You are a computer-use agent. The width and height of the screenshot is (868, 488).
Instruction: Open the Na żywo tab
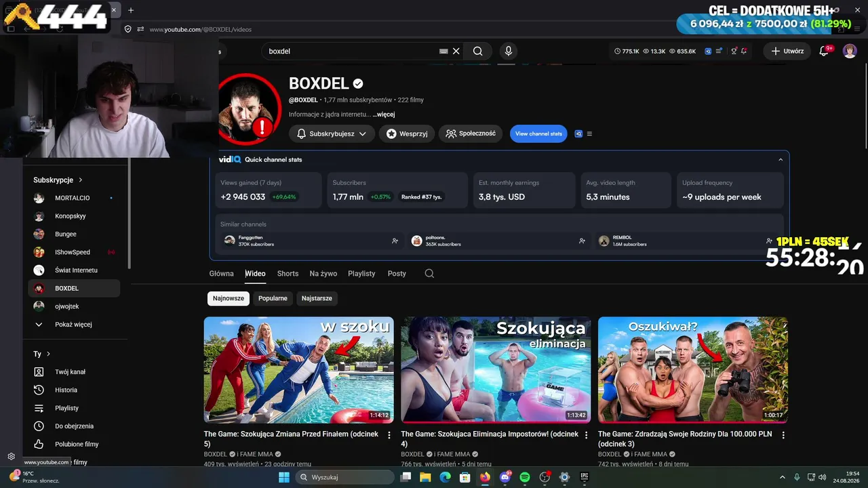323,274
